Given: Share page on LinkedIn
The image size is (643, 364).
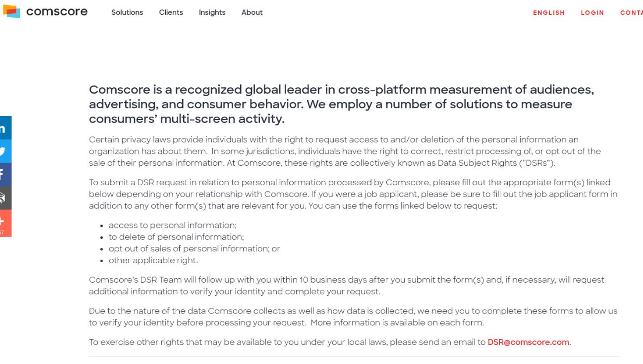Looking at the screenshot, I should 5,128.
